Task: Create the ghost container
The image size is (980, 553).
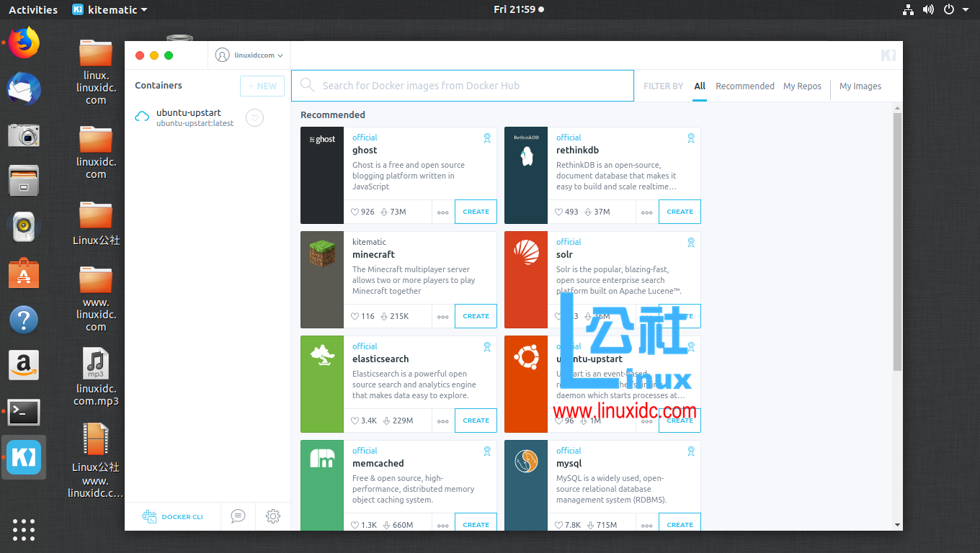Action: [476, 212]
